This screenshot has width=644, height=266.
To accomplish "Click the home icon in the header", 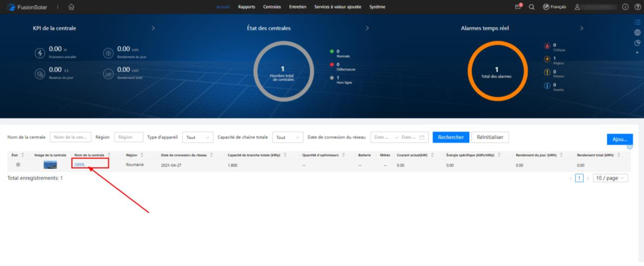I will pos(71,7).
